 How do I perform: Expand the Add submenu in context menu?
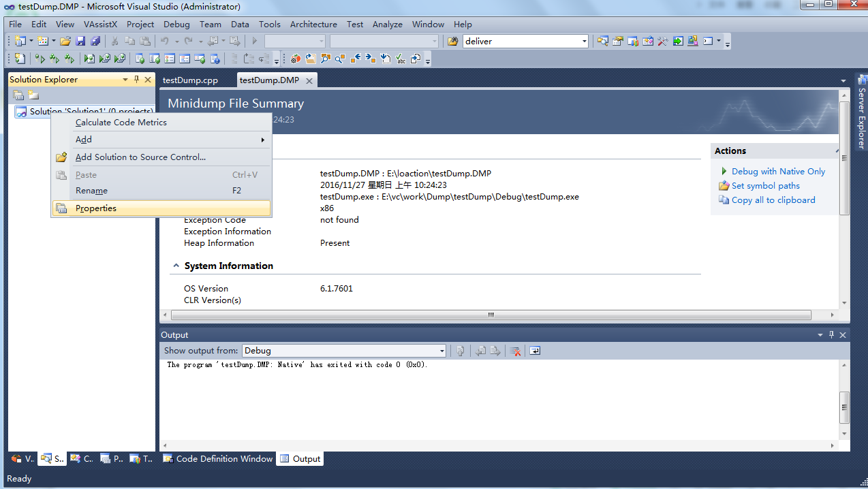(161, 140)
